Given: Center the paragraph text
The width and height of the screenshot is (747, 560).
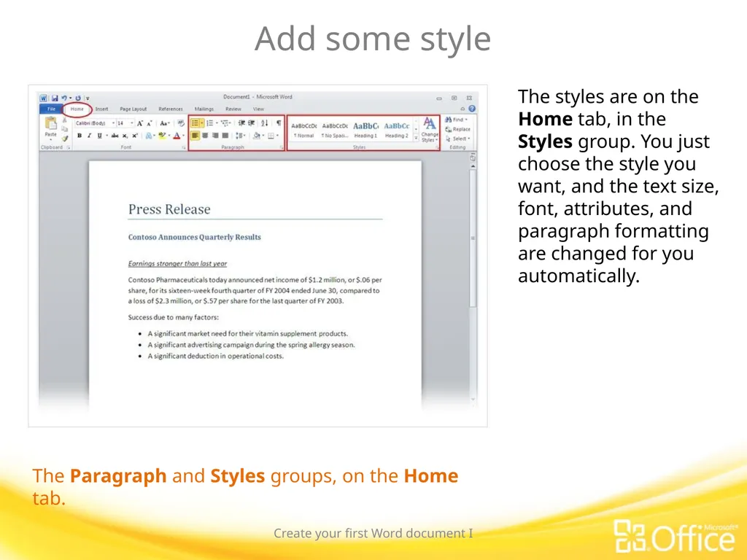Looking at the screenshot, I should (205, 136).
